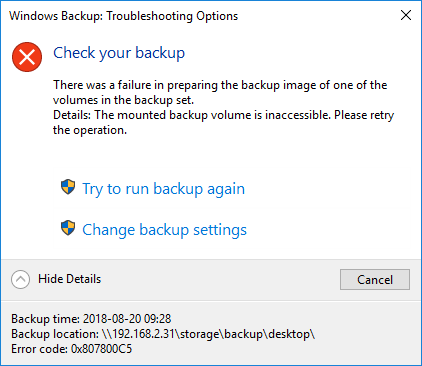Click the shield icon beside Try to run backup again
The width and height of the screenshot is (422, 366).
pyautogui.click(x=68, y=187)
